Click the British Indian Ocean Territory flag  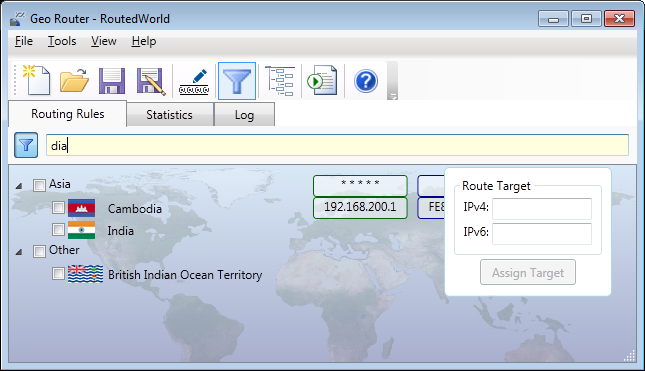click(x=85, y=274)
